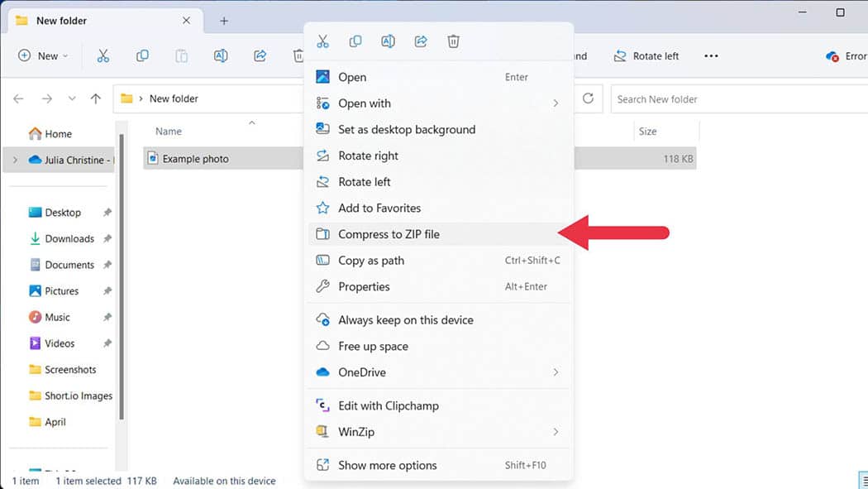Click the toolbar Copy icon
The width and height of the screenshot is (868, 489).
pyautogui.click(x=142, y=55)
